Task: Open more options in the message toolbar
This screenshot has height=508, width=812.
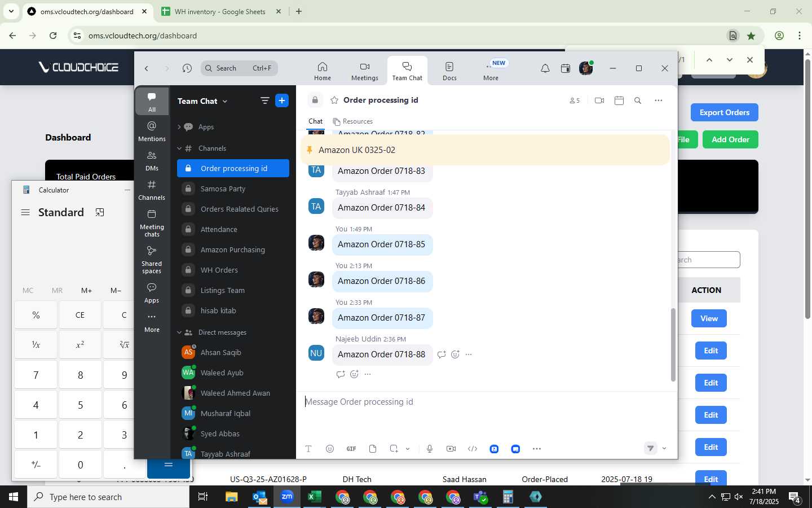Action: pyautogui.click(x=537, y=449)
